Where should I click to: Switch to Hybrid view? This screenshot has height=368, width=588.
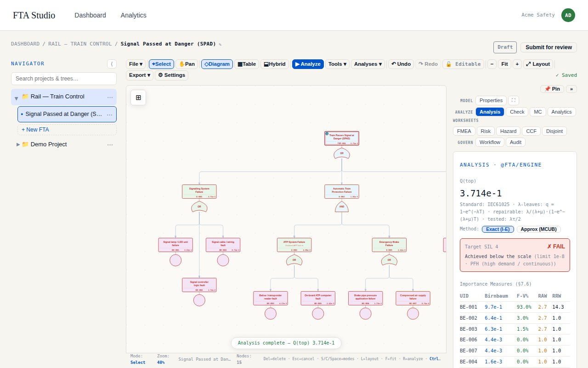click(275, 64)
